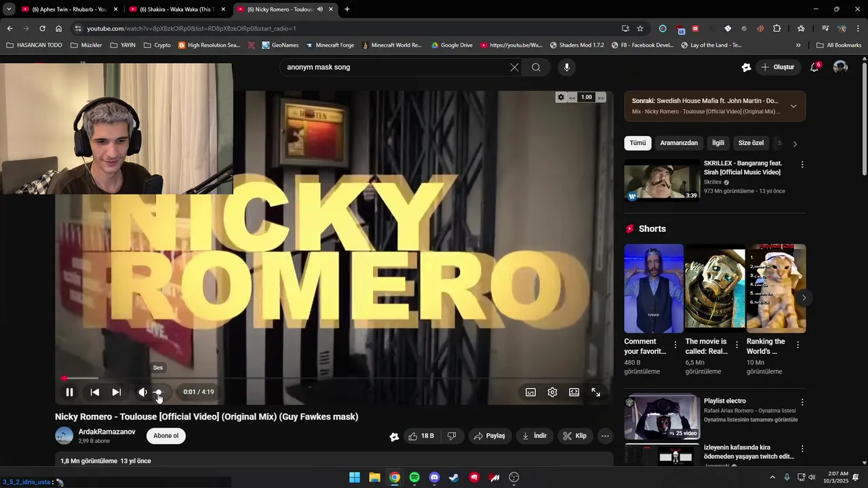
Task: Show next Shorts with the arrow button
Action: click(804, 298)
